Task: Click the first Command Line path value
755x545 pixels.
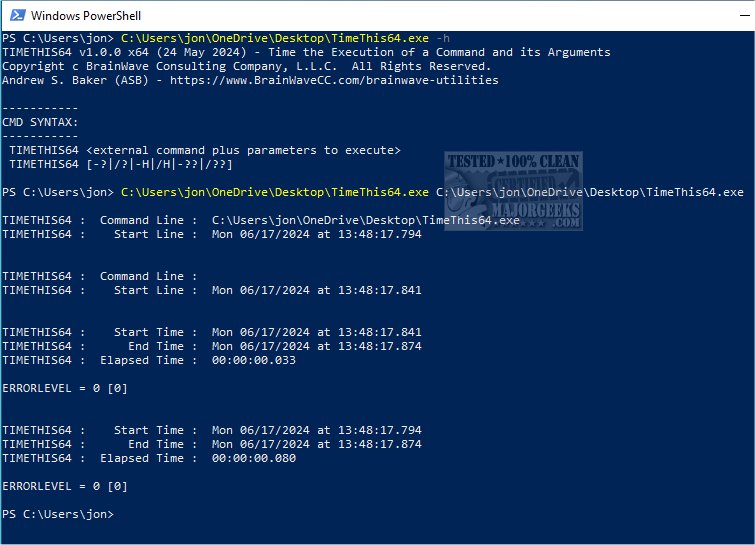Action: (365, 220)
